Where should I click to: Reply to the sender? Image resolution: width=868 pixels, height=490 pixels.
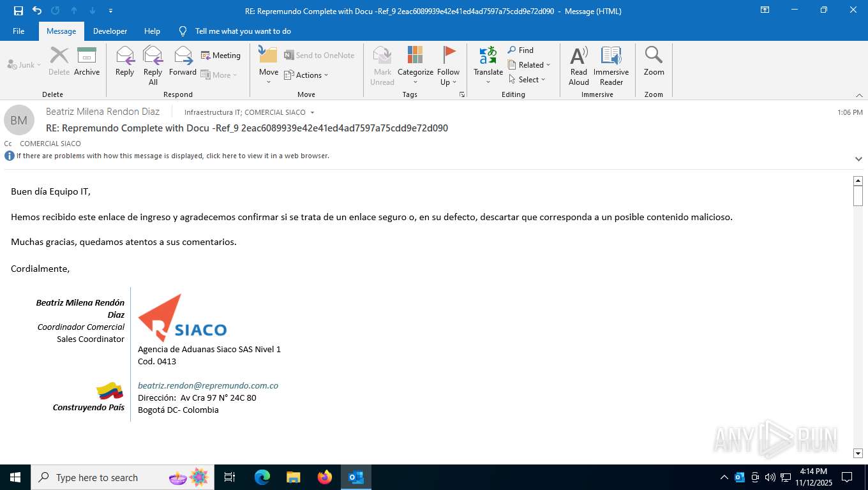tap(124, 62)
